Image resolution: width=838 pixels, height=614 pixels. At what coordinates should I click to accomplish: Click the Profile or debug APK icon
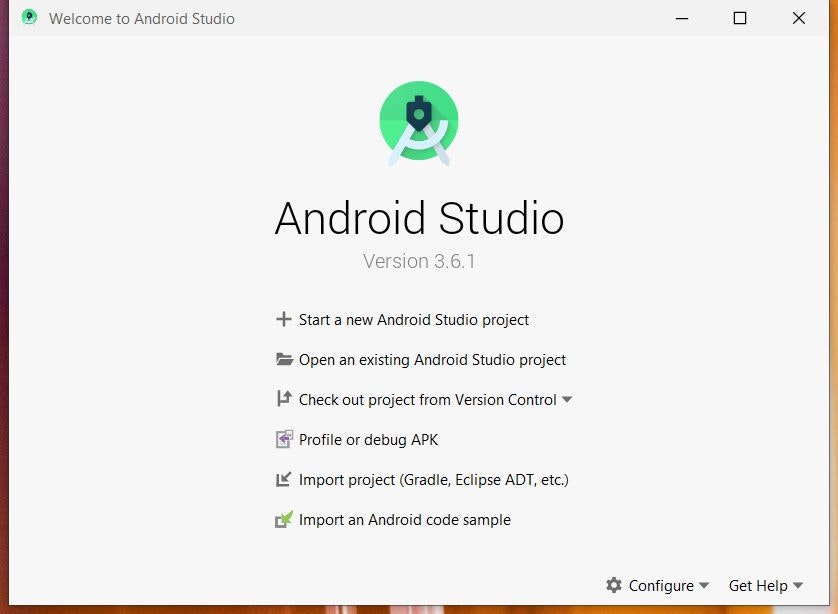(x=284, y=439)
